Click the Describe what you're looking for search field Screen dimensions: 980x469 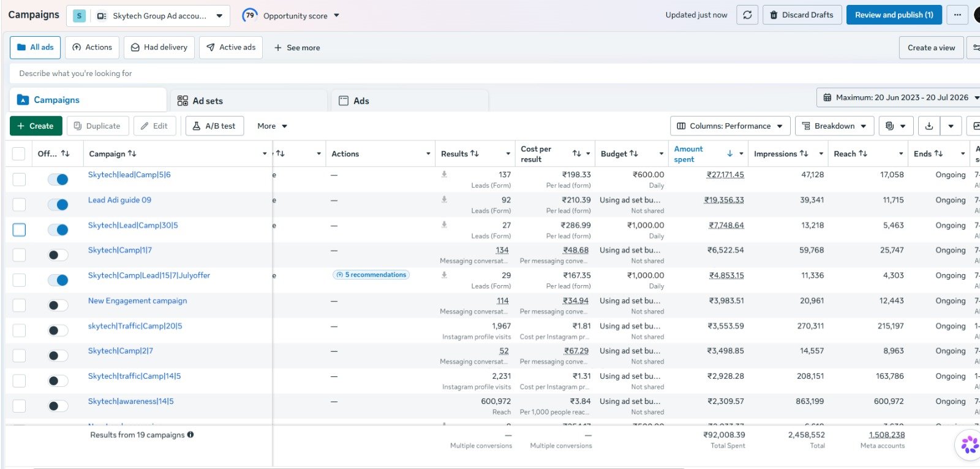[490, 74]
